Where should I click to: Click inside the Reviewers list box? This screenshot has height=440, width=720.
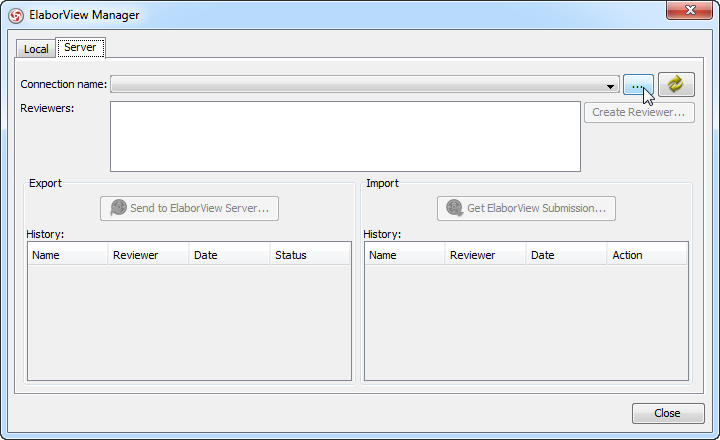[x=345, y=136]
